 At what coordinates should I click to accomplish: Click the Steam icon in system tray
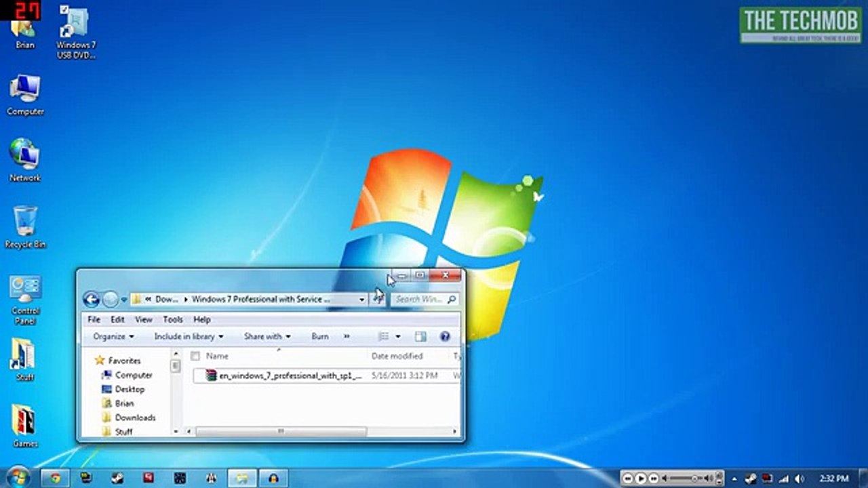(751, 479)
